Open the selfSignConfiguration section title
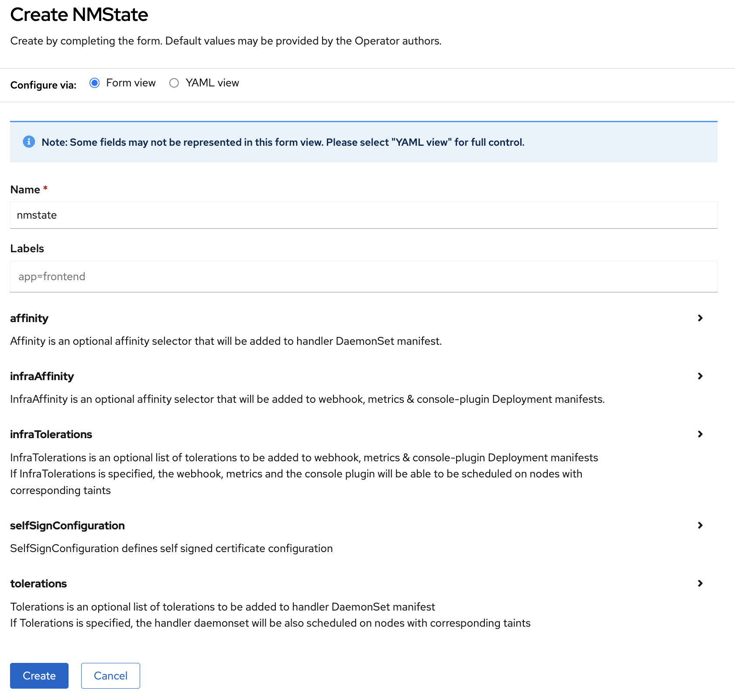This screenshot has height=700, width=735. click(67, 525)
